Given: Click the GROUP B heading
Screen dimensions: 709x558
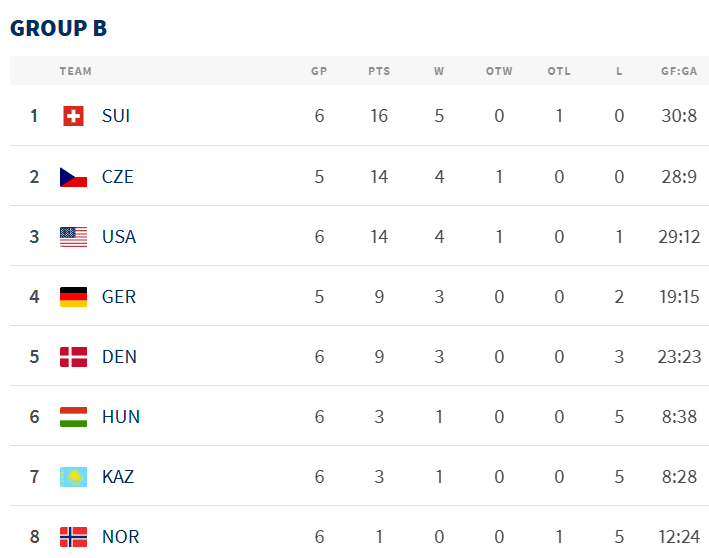Looking at the screenshot, I should [x=58, y=28].
